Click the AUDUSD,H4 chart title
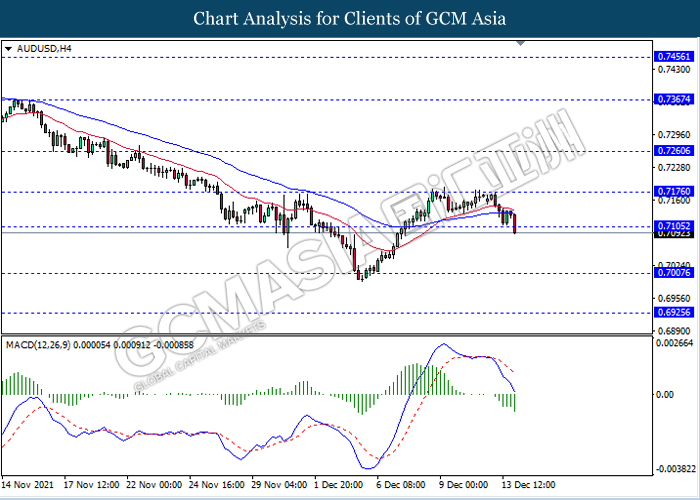Viewport: 700px width, 500px height. pos(44,48)
